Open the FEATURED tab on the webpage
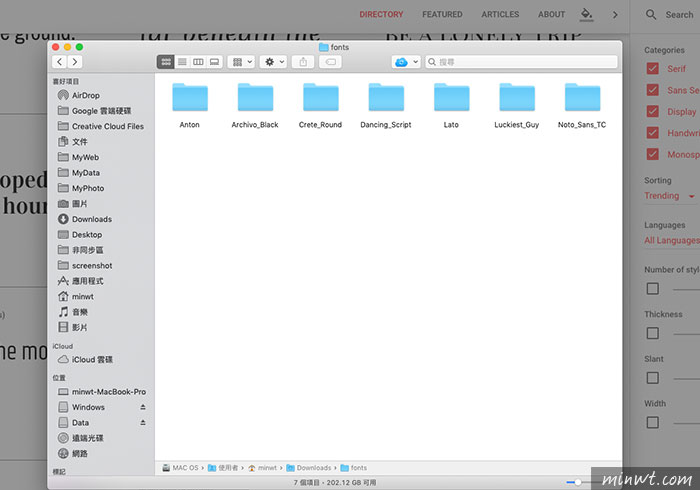Image resolution: width=700 pixels, height=490 pixels. click(x=442, y=15)
